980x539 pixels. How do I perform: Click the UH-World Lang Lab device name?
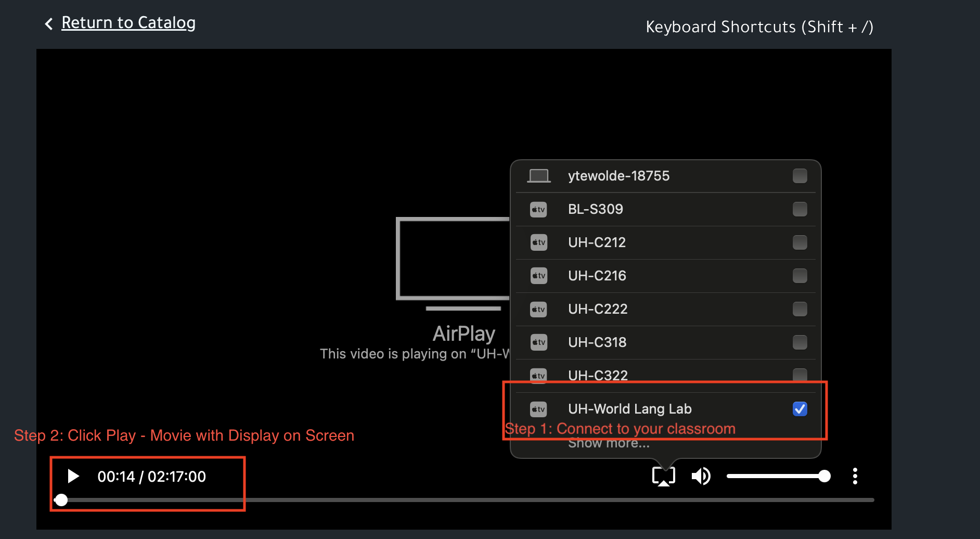[x=629, y=409]
